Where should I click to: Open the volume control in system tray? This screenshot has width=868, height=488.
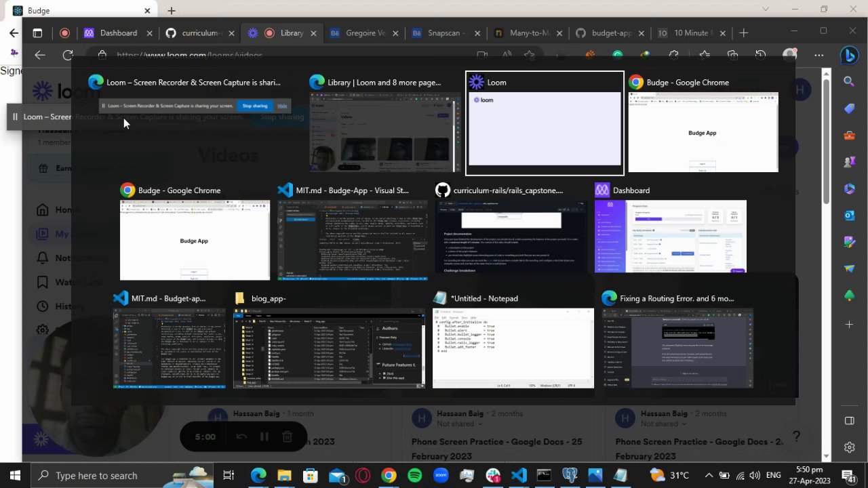(x=756, y=475)
